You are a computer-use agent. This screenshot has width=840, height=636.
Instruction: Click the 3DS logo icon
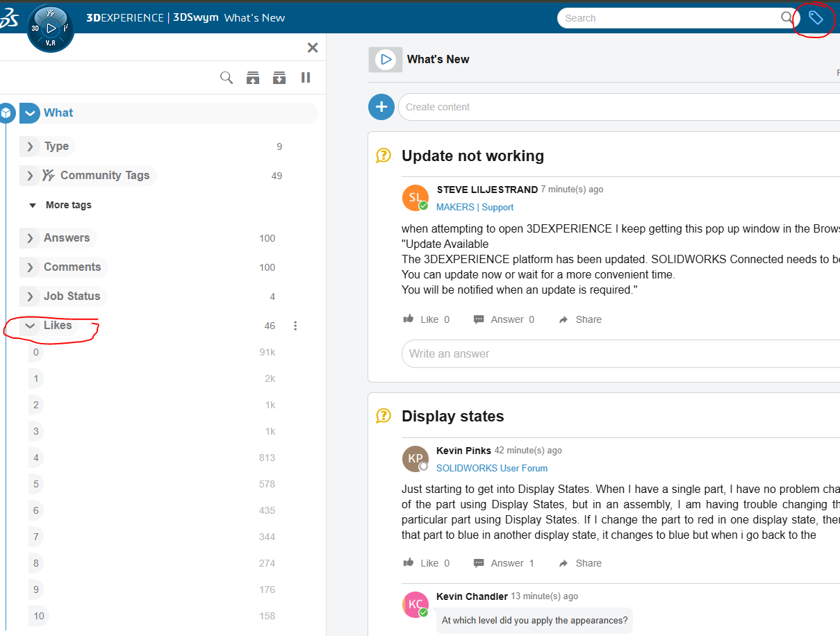(9, 19)
